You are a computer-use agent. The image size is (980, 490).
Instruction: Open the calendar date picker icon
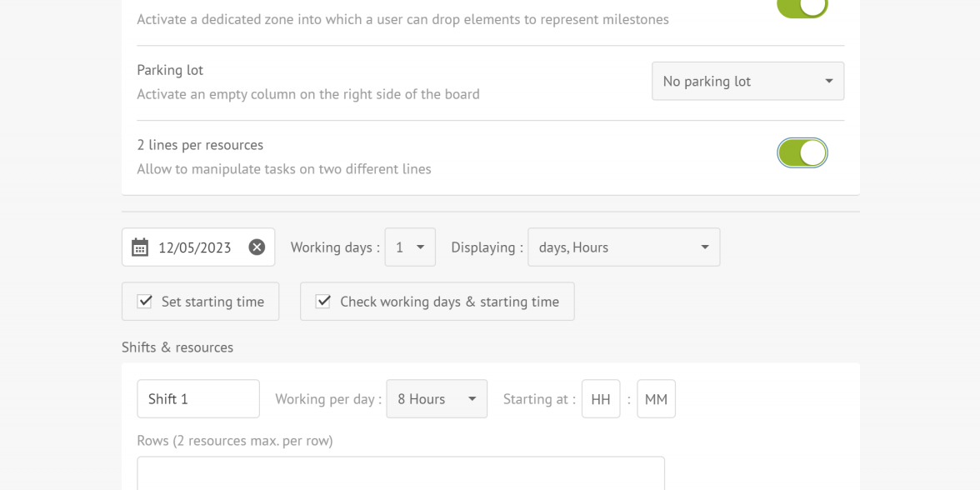coord(140,247)
